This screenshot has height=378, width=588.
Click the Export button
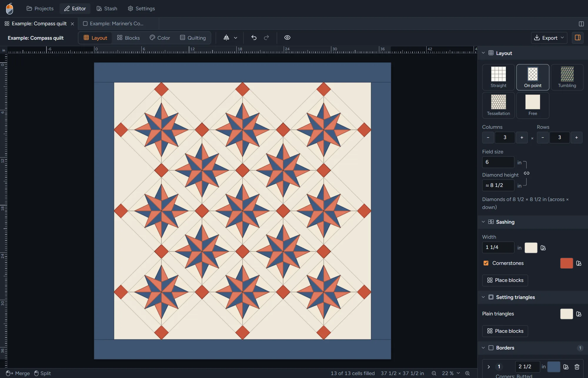pyautogui.click(x=549, y=38)
